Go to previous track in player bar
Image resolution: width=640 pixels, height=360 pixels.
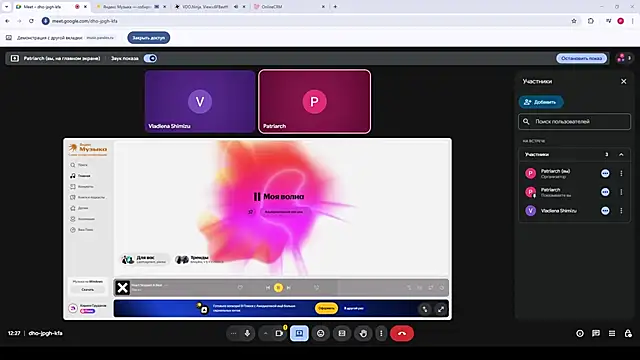point(268,288)
